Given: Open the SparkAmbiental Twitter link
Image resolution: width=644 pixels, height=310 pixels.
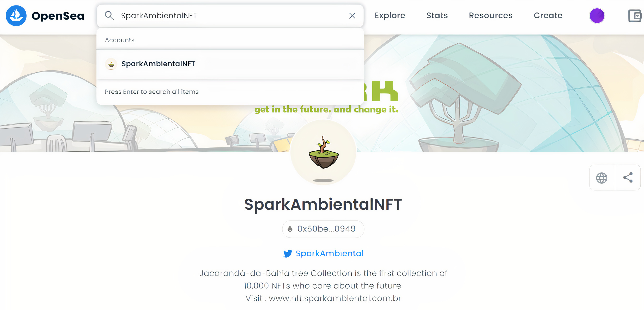Looking at the screenshot, I should click(329, 253).
